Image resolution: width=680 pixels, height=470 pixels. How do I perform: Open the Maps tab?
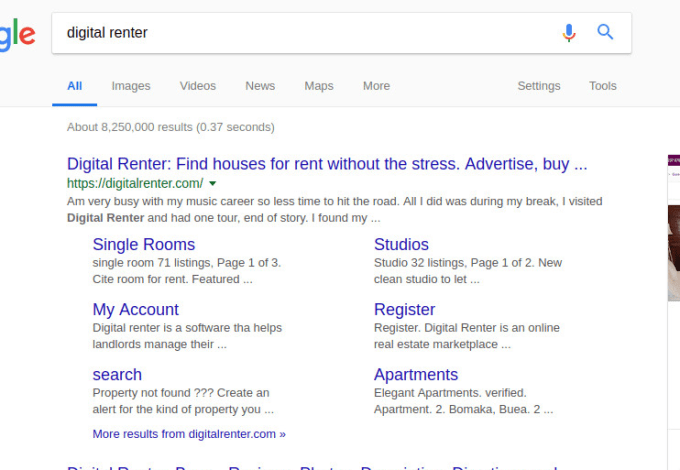point(319,86)
